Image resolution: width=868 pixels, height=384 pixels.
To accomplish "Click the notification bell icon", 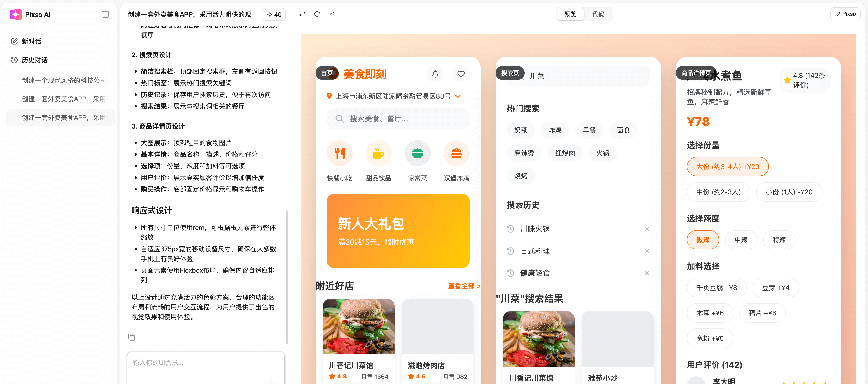I will point(435,74).
